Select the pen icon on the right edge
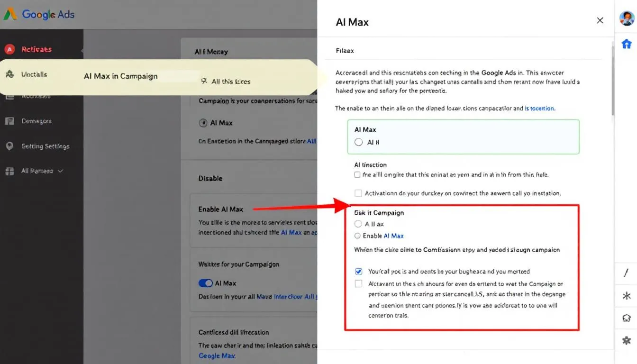This screenshot has height=364, width=637. click(x=626, y=272)
